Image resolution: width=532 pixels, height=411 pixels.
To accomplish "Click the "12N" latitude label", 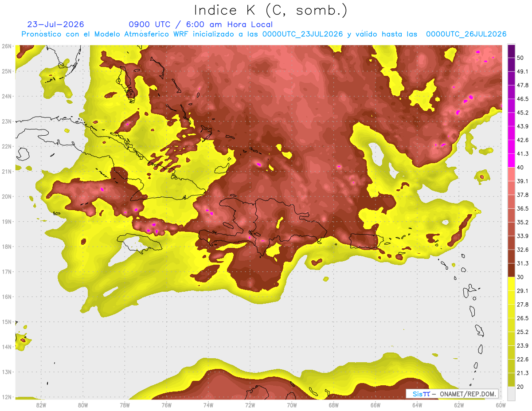I will [x=7, y=397].
